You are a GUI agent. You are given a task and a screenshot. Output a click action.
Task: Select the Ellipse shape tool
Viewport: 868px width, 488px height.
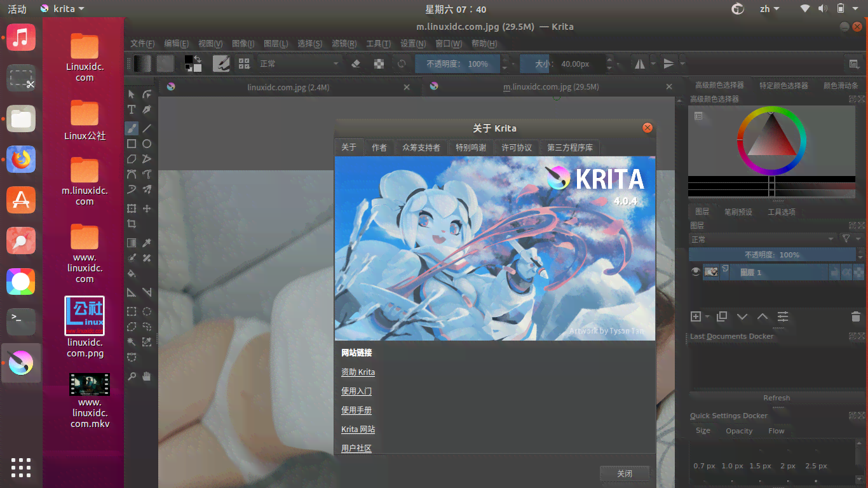coord(147,144)
